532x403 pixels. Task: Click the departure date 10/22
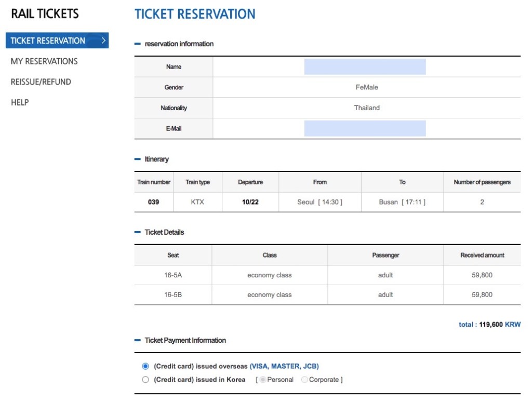click(x=250, y=202)
